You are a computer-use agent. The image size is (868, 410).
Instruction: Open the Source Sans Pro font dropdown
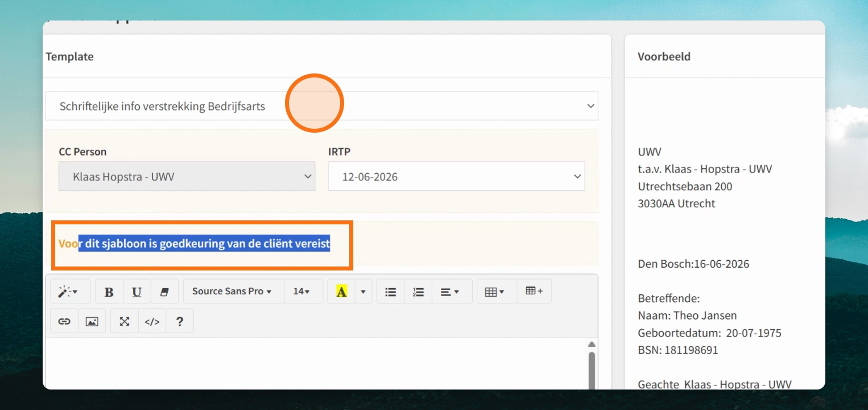coord(232,292)
